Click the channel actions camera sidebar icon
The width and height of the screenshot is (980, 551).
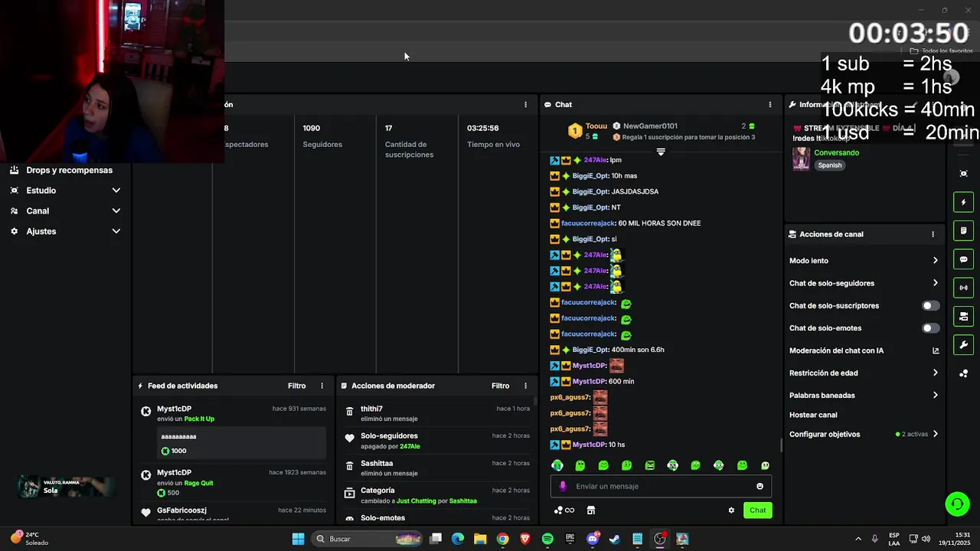[964, 316]
